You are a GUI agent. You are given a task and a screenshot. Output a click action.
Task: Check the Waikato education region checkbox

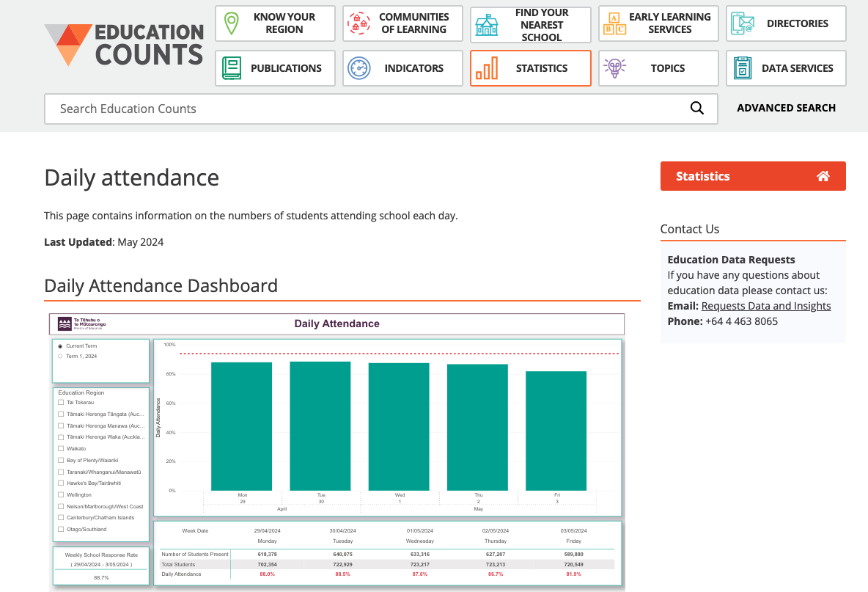60,448
